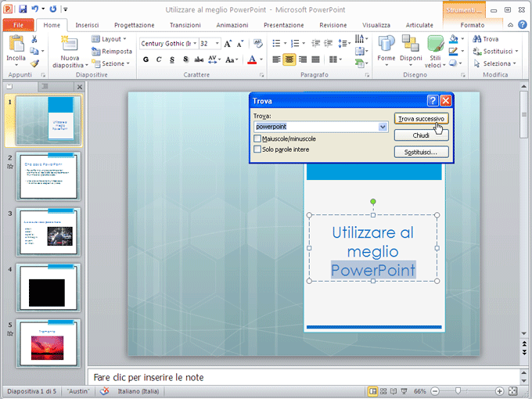Switch to Slide Sorter view in status bar
The image size is (532, 399).
pos(383,391)
